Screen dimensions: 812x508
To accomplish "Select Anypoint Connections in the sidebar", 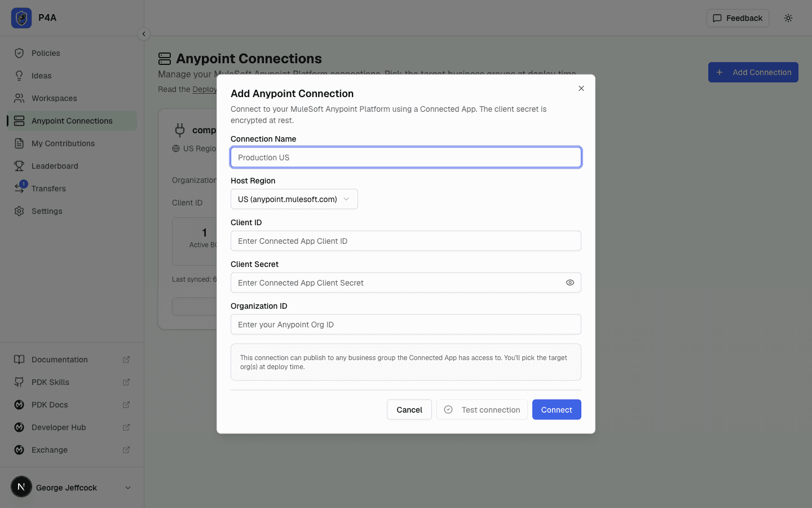I will (72, 121).
